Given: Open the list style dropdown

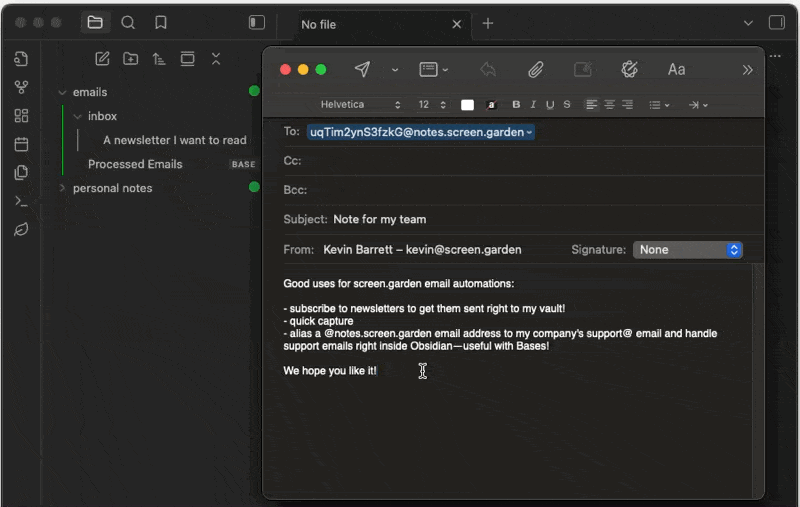Looking at the screenshot, I should point(659,105).
